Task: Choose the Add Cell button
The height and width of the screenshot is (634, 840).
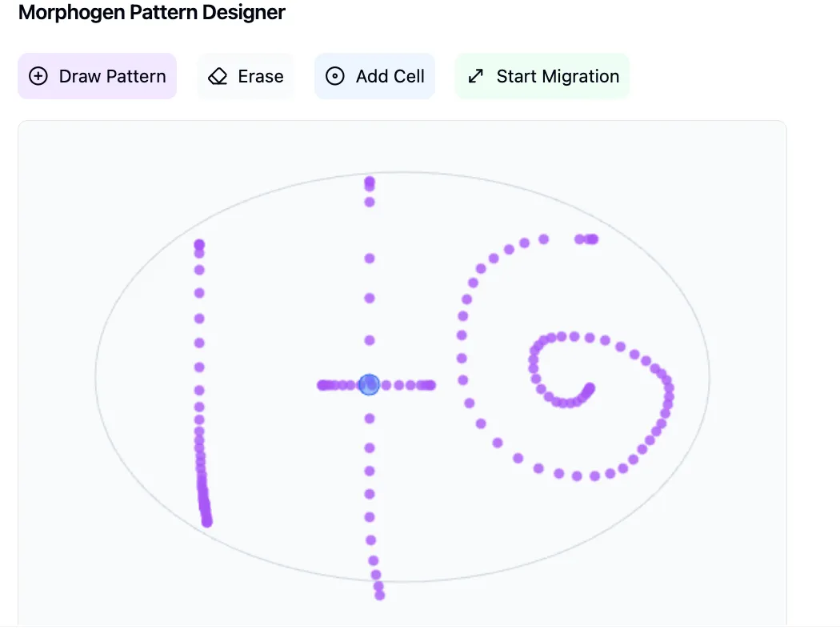Action: (374, 76)
